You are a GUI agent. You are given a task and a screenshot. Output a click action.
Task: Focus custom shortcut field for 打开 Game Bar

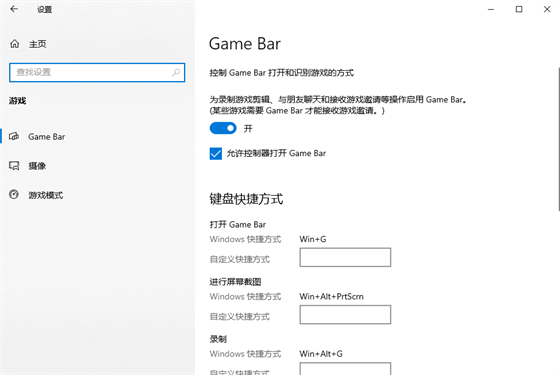tap(345, 257)
